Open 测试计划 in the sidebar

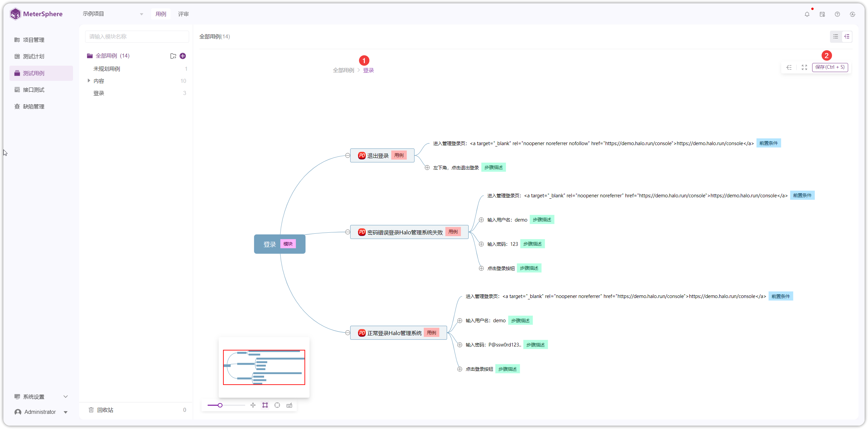coord(41,56)
